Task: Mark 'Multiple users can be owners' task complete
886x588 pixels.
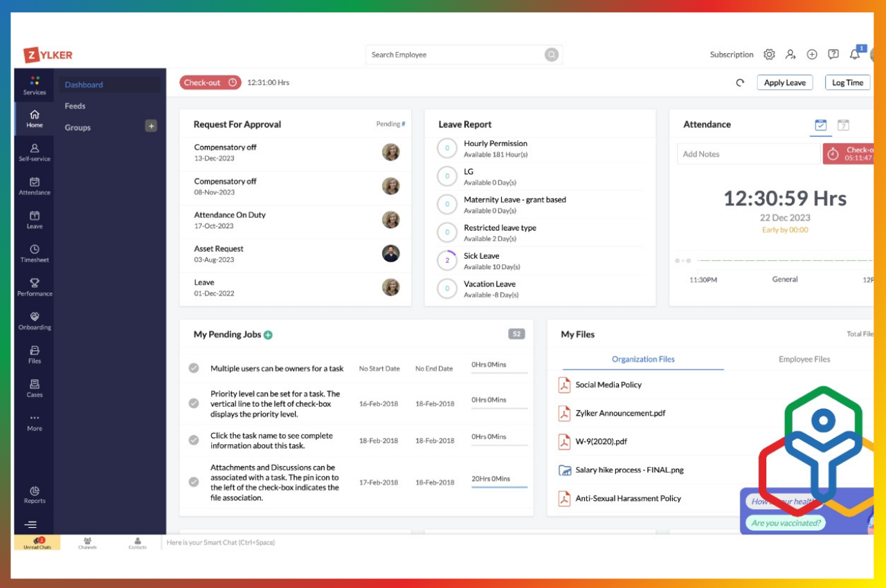Action: pyautogui.click(x=194, y=369)
